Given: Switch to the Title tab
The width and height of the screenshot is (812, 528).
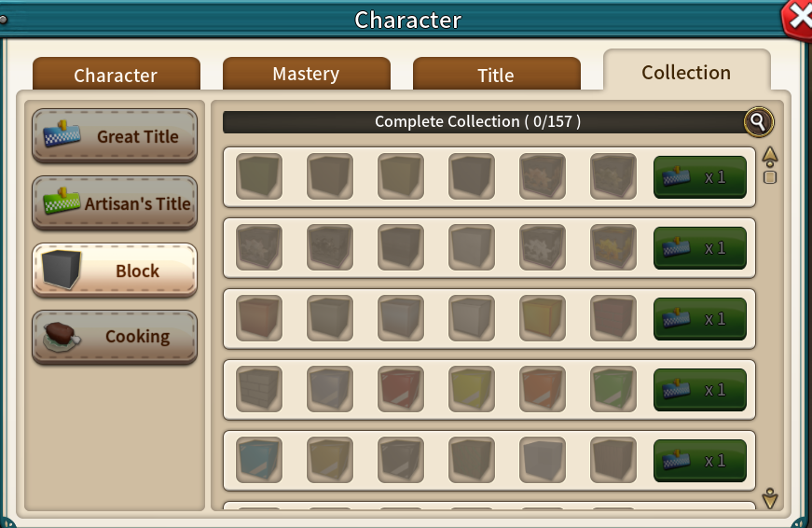Looking at the screenshot, I should click(x=496, y=74).
